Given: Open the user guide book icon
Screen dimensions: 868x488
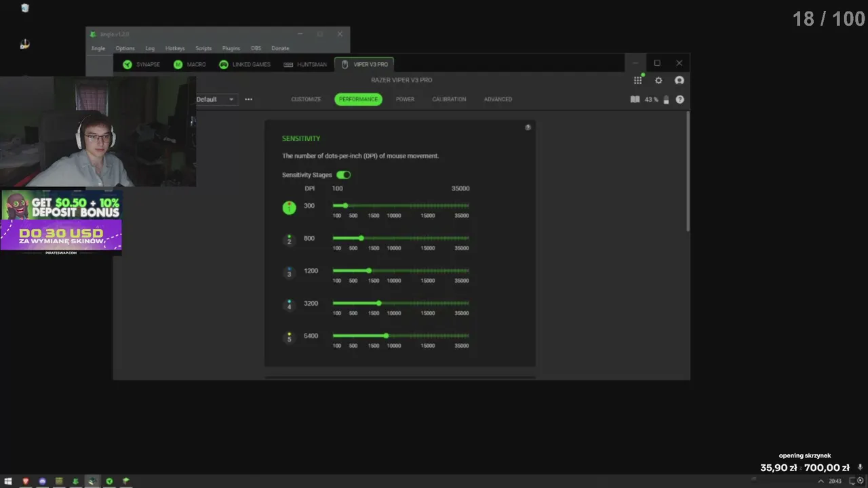Looking at the screenshot, I should pyautogui.click(x=635, y=99).
